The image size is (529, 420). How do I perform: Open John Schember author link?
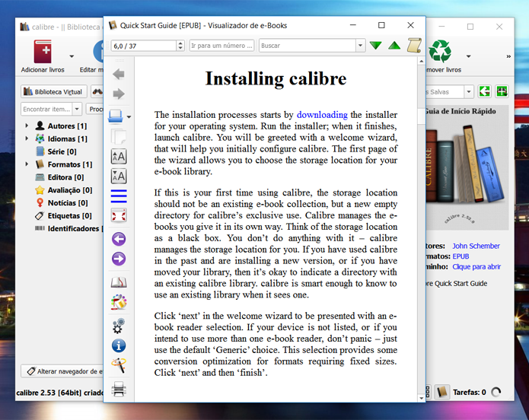(476, 246)
